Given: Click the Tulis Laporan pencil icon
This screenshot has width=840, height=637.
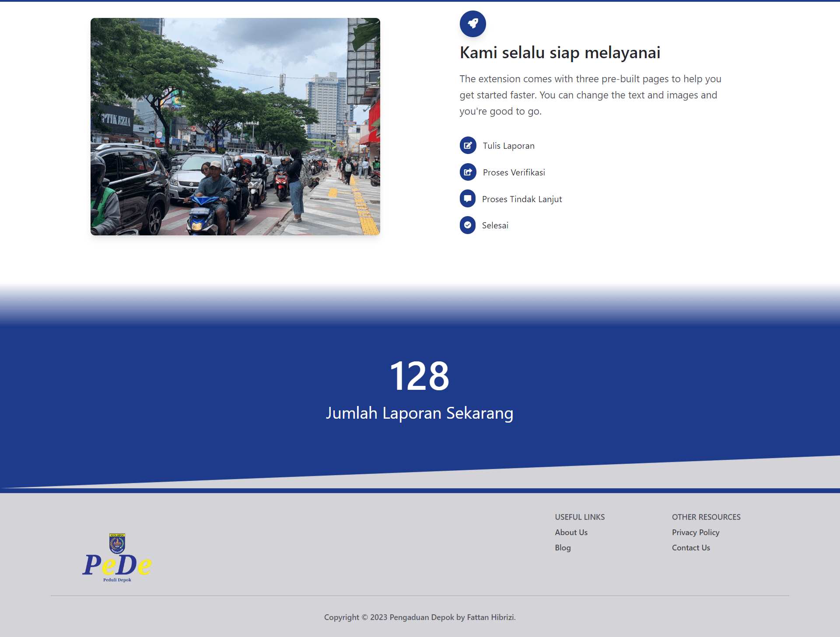Looking at the screenshot, I should (x=468, y=146).
